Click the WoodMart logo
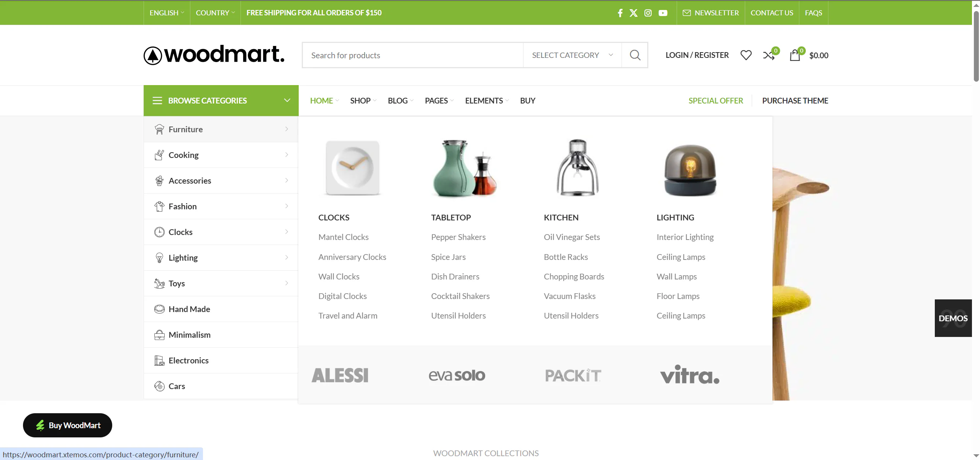The height and width of the screenshot is (460, 980). pyautogui.click(x=214, y=54)
